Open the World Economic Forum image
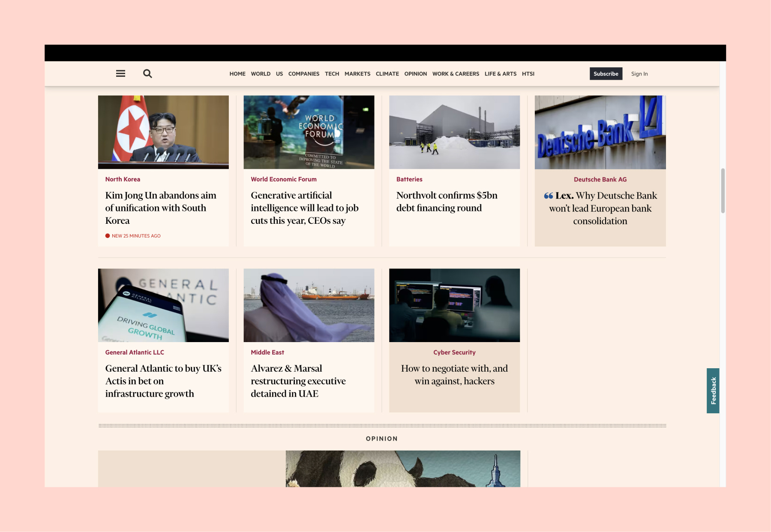 click(309, 132)
